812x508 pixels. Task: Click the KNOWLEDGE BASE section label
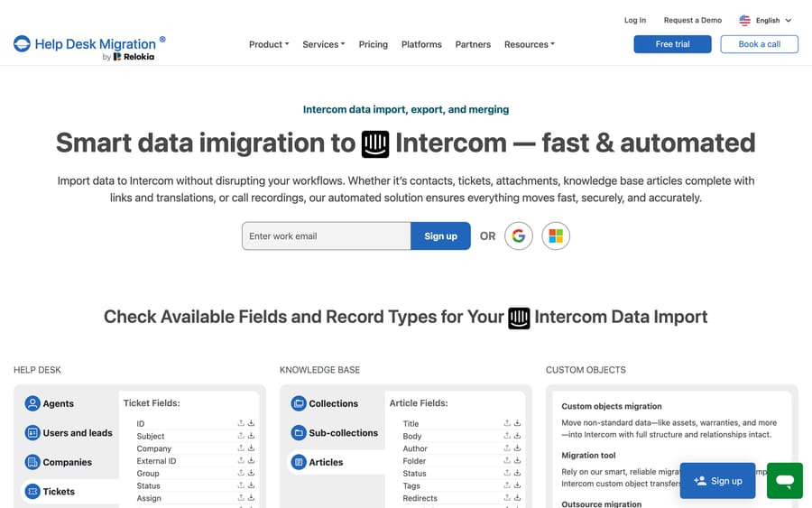(x=319, y=370)
